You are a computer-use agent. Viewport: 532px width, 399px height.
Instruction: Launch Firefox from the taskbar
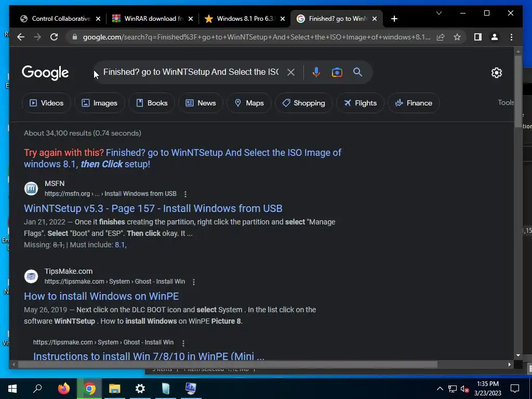(x=64, y=389)
